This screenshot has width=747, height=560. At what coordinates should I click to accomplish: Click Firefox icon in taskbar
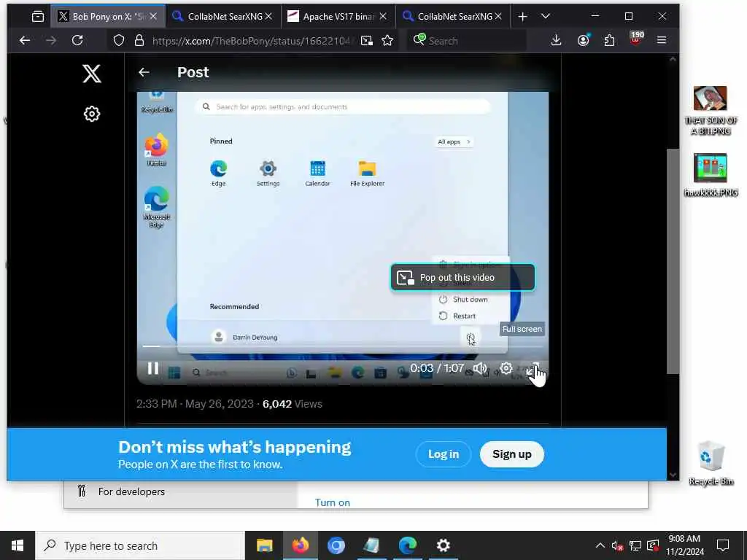point(300,545)
